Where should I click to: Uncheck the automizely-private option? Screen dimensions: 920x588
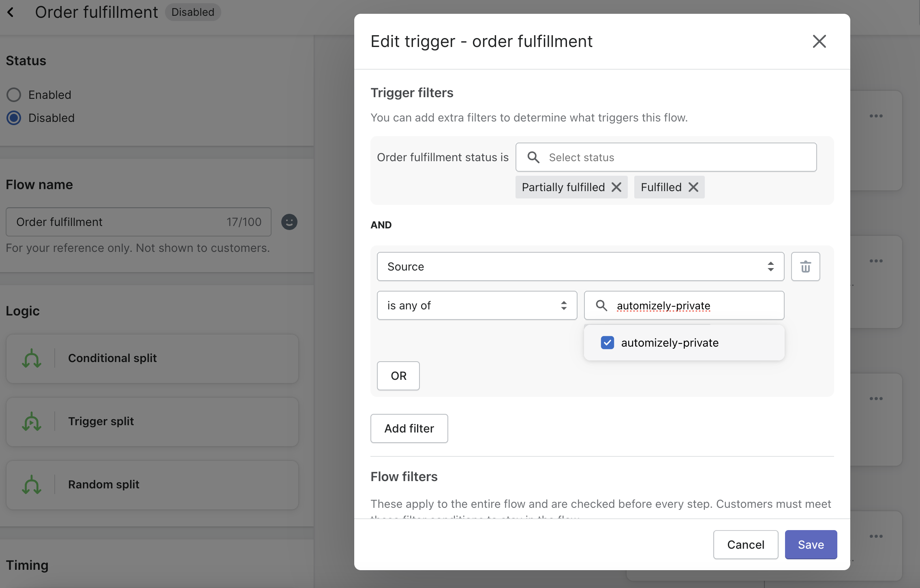click(607, 343)
